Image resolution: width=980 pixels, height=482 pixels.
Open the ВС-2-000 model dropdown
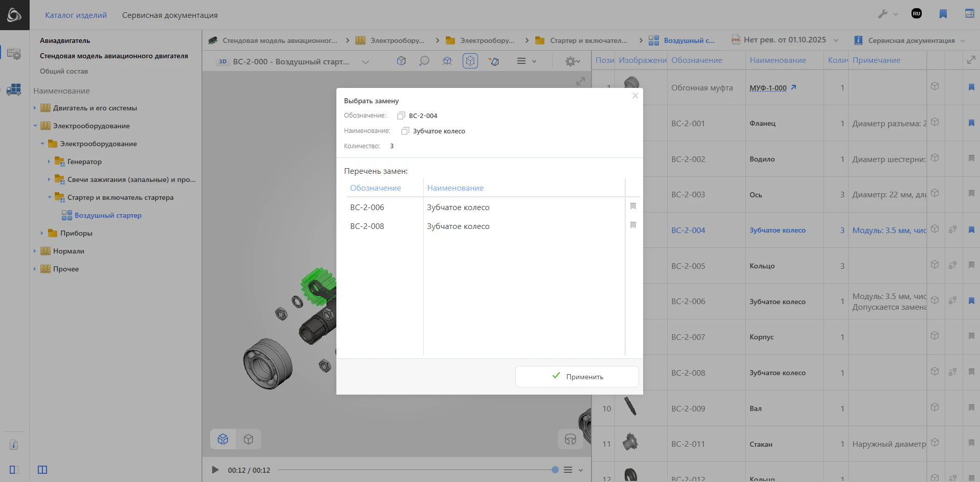click(365, 62)
